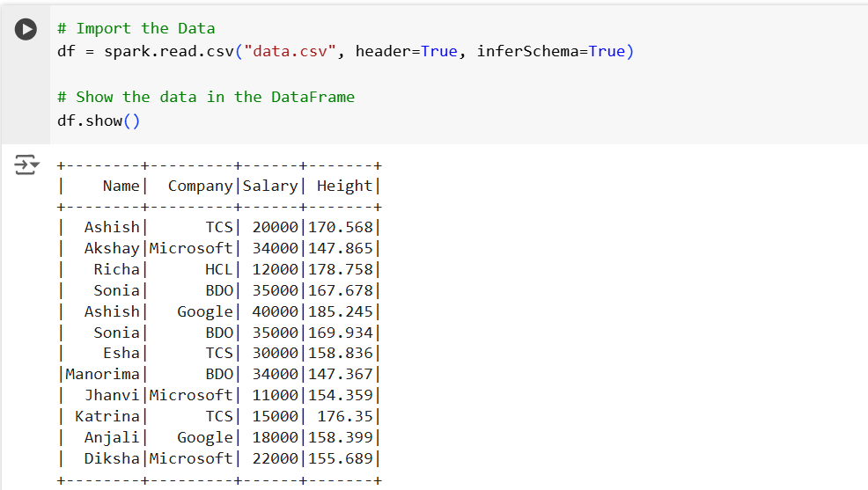Click the HCL company entry in Richa's row
868x490 pixels.
click(x=218, y=269)
